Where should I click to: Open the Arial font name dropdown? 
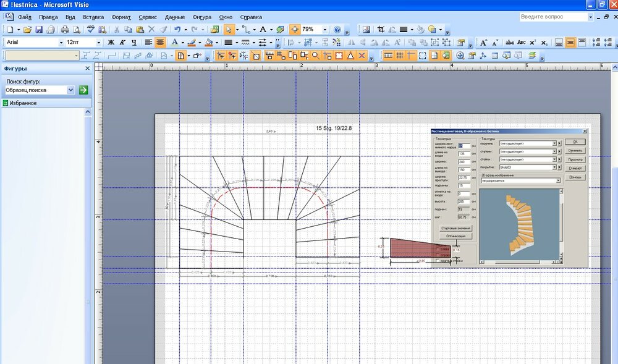point(61,43)
